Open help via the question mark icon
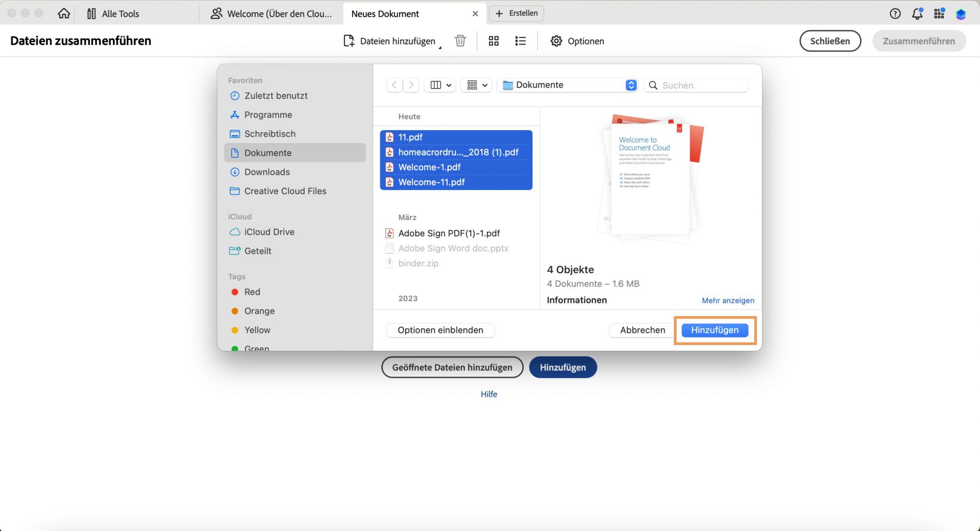This screenshot has width=980, height=531. (x=895, y=14)
